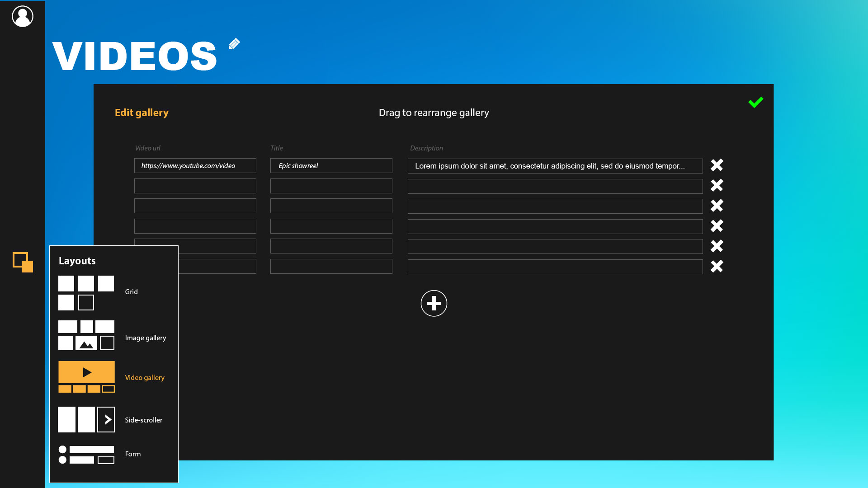Click the Lorem ipsum description field
The image size is (868, 488).
555,166
